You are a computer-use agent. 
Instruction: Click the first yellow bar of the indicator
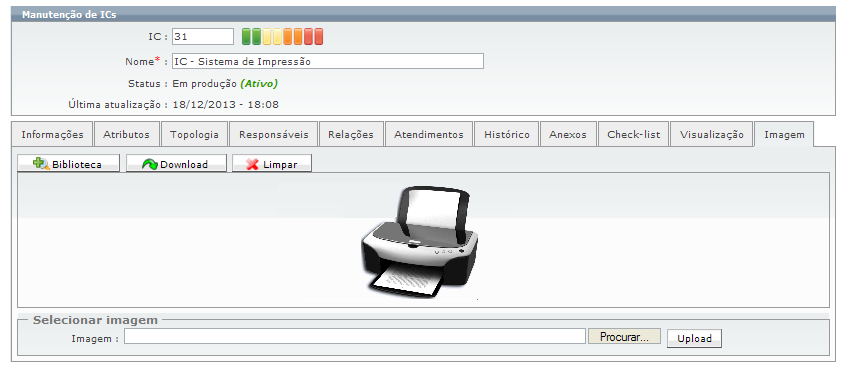tap(267, 37)
